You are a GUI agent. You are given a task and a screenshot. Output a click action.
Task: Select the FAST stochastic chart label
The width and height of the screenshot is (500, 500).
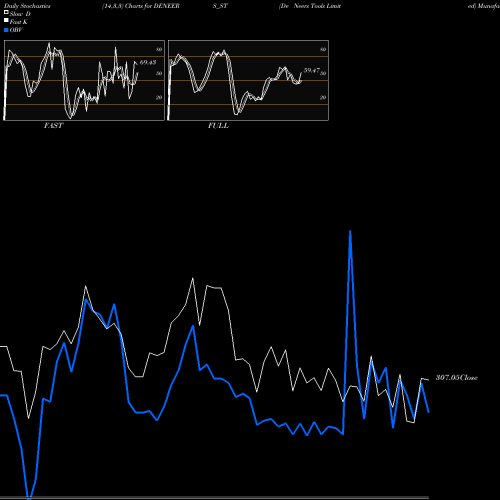click(x=53, y=126)
